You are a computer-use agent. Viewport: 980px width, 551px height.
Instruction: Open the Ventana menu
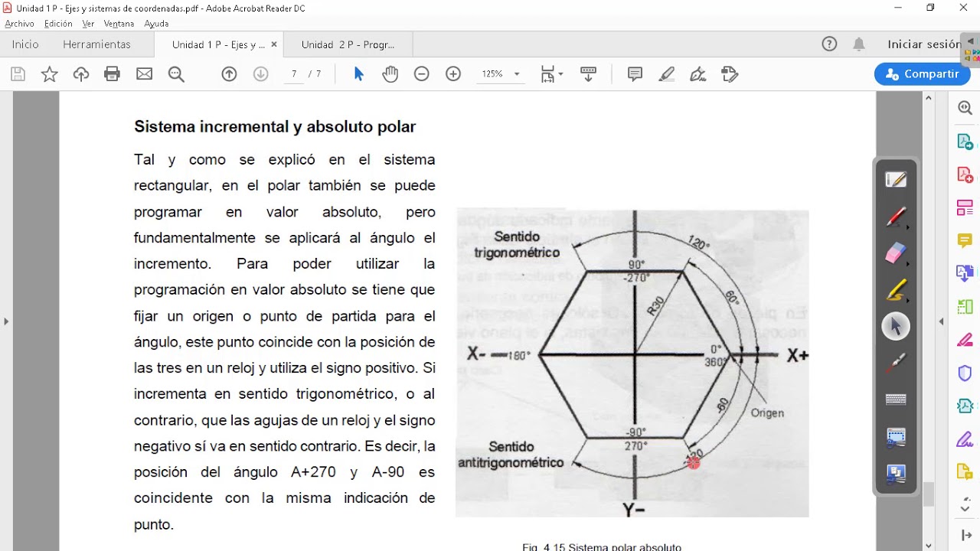119,24
